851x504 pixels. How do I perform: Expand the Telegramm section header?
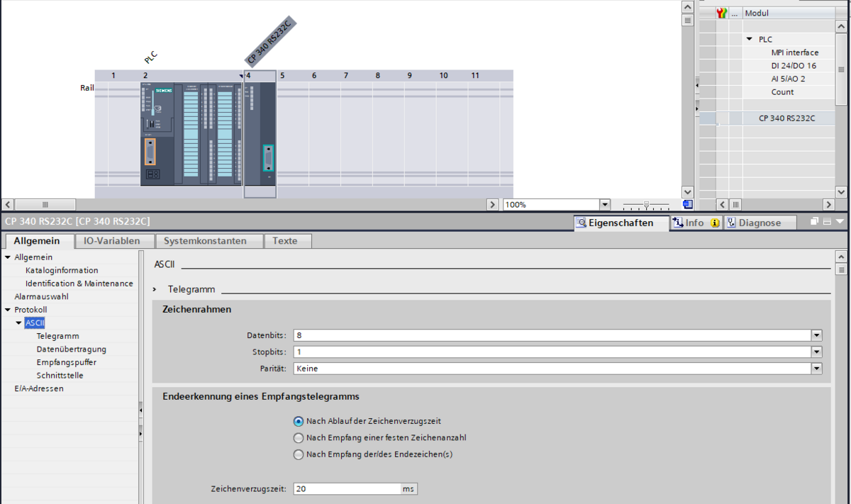click(x=155, y=289)
